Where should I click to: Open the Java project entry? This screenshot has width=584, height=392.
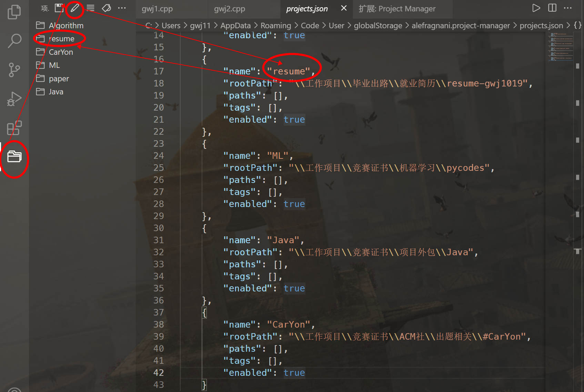pos(56,92)
